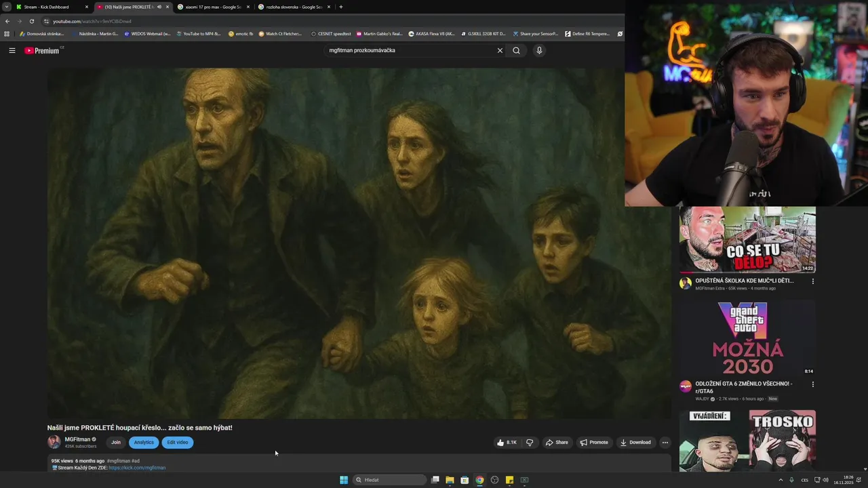Screen dimensions: 868x488
Task: Open the Windows Start menu
Action: (x=344, y=480)
